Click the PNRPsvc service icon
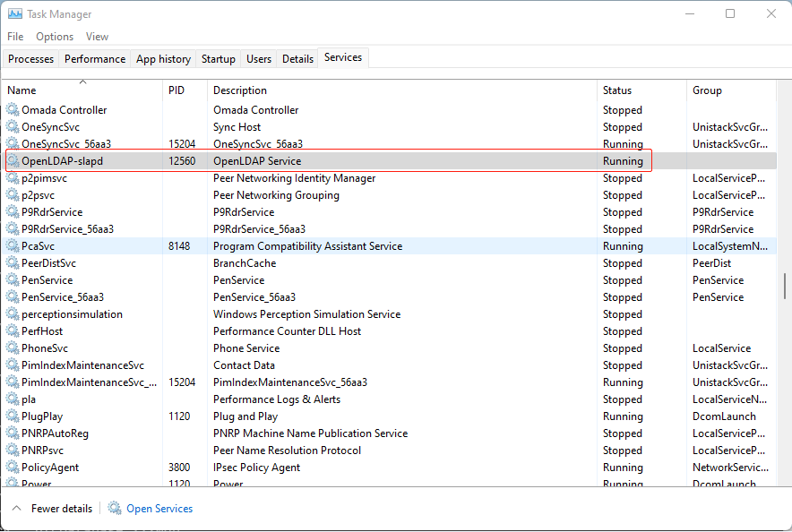This screenshot has height=532, width=792. tap(13, 450)
